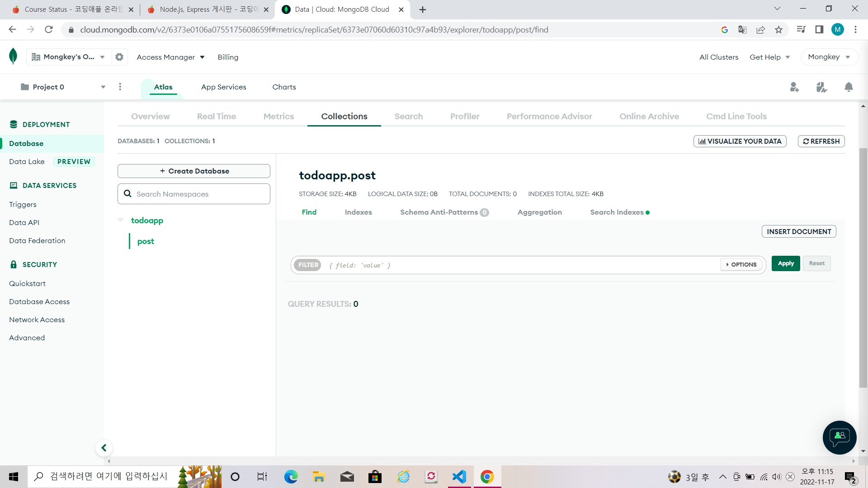Viewport: 868px width, 488px height.
Task: Open Visual Studio Code from taskbar
Action: (459, 477)
